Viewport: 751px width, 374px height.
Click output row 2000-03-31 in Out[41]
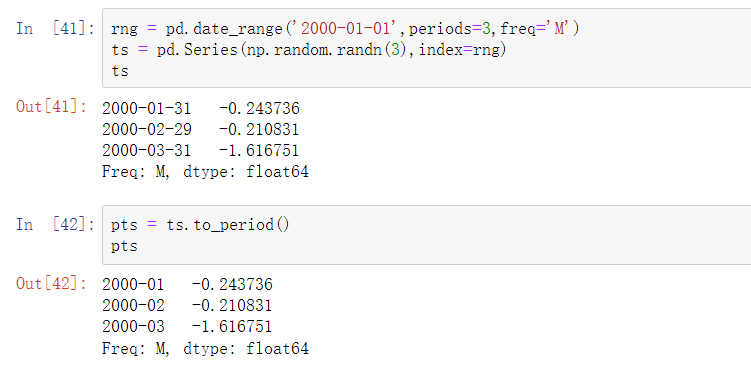(201, 150)
